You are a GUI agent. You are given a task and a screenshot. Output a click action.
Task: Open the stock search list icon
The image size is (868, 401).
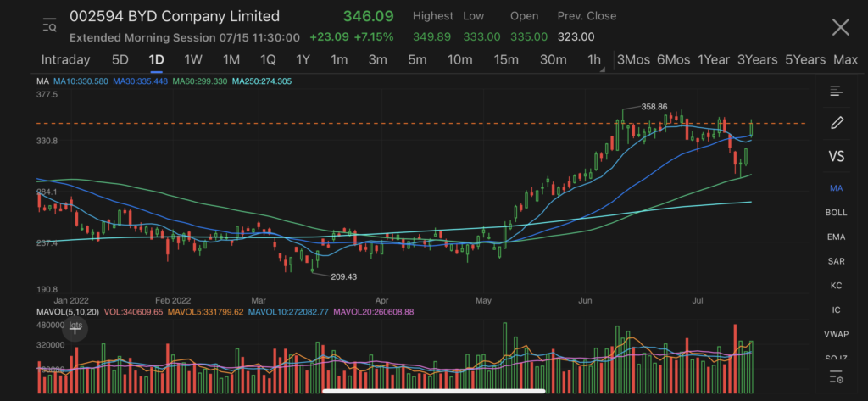coord(50,25)
